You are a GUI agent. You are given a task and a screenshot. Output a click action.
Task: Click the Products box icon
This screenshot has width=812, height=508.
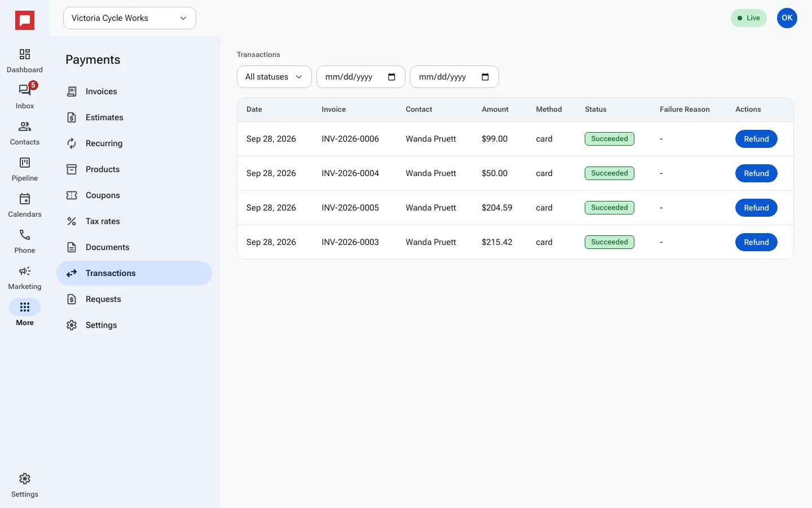tap(72, 169)
